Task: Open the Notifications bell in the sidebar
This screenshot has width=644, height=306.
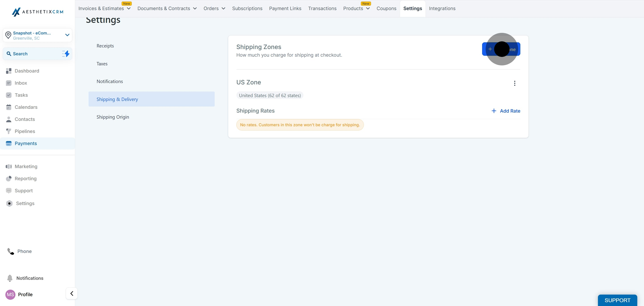Action: click(x=10, y=278)
